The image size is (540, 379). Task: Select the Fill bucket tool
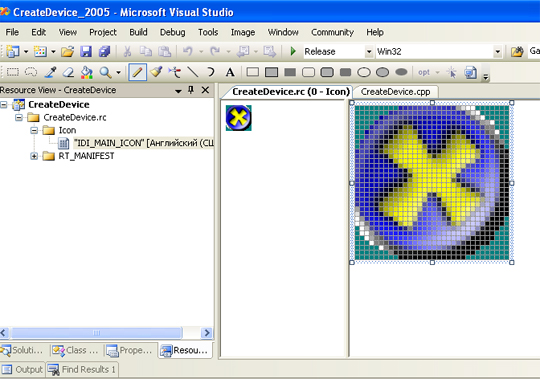(87, 72)
